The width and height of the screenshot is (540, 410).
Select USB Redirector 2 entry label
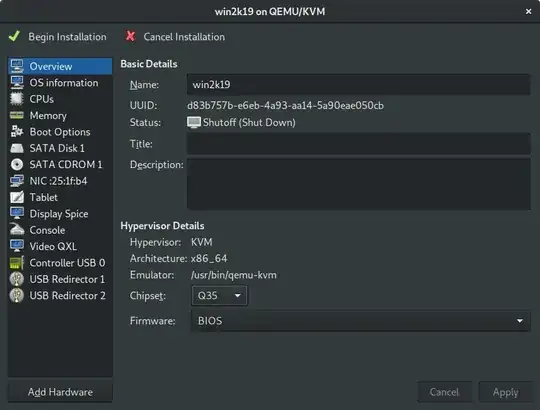coord(68,295)
